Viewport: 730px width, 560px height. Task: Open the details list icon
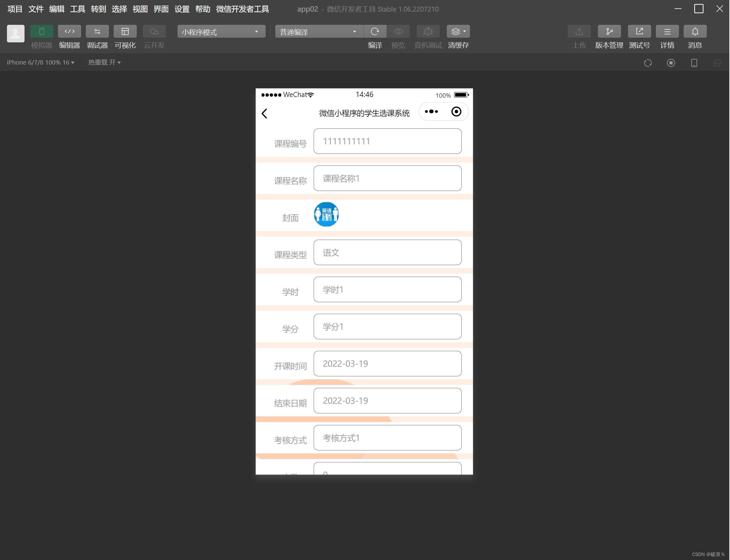[668, 31]
